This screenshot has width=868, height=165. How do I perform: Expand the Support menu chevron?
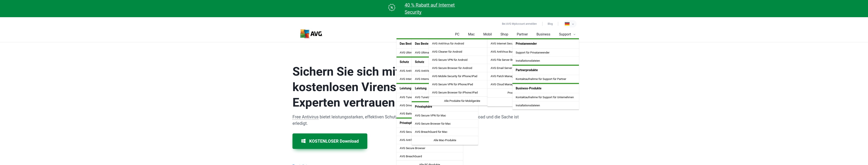pos(574,34)
